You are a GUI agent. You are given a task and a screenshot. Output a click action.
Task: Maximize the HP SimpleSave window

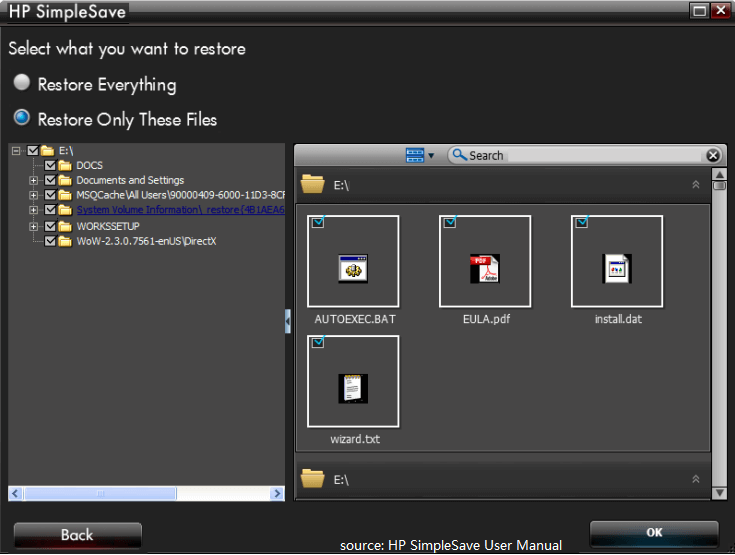699,10
